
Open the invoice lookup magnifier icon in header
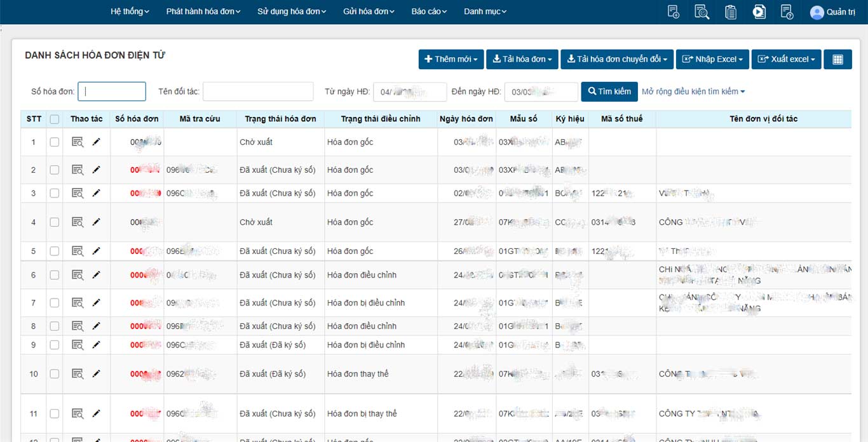pos(702,12)
